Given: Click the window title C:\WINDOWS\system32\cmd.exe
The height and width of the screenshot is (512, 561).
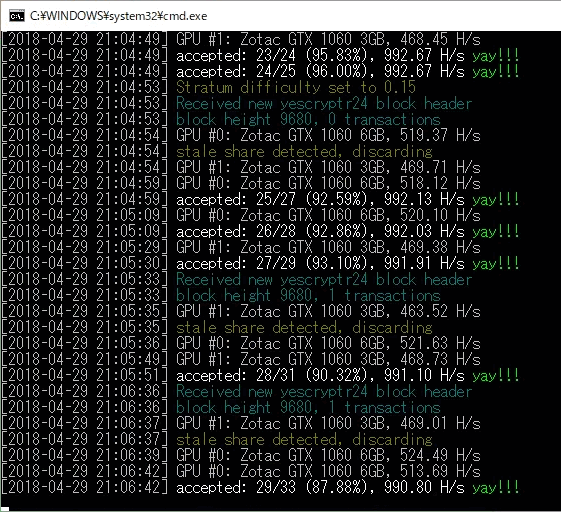Looking at the screenshot, I should (118, 16).
